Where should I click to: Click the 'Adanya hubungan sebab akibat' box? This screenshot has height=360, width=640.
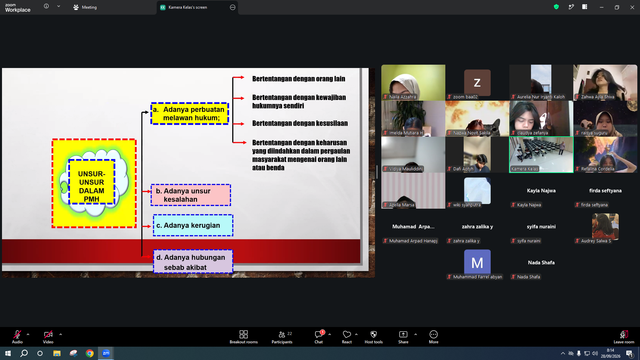(x=193, y=262)
